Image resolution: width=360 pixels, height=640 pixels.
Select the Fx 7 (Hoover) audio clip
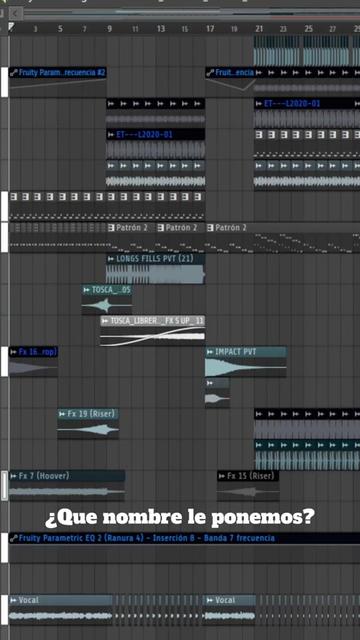tap(67, 486)
